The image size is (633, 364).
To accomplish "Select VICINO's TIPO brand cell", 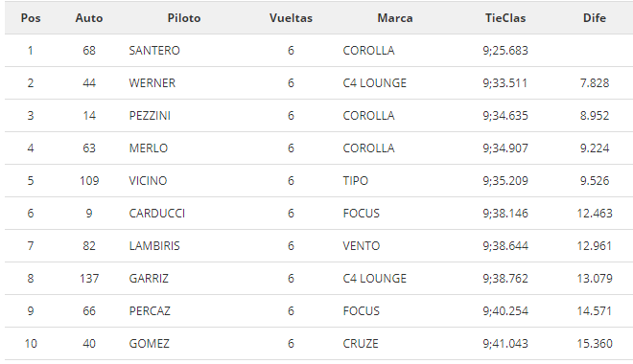I will coord(356,181).
